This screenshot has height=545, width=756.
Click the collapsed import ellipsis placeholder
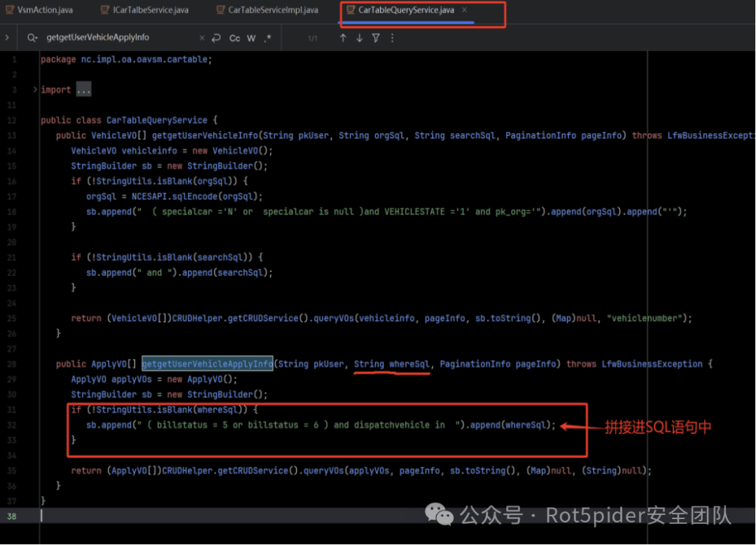(x=83, y=90)
